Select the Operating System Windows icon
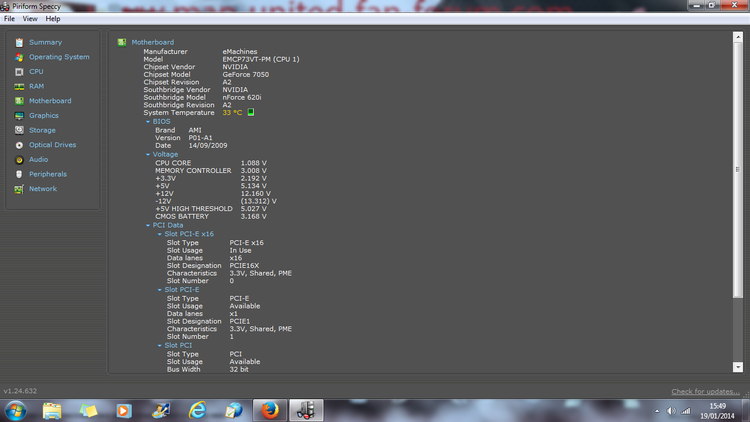 coord(19,57)
